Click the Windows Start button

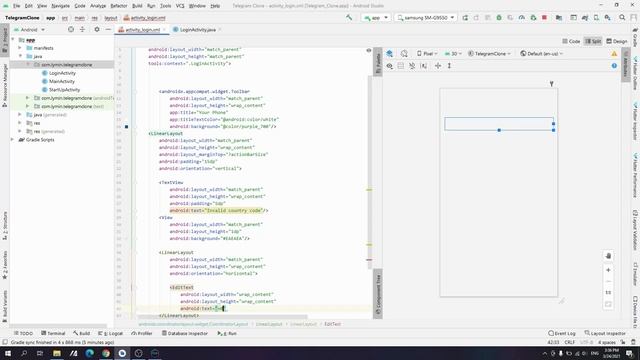point(8,353)
